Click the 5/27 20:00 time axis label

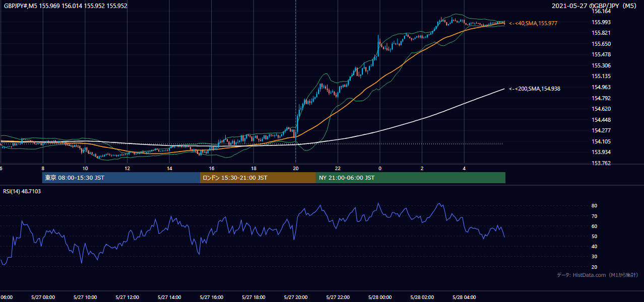pos(295,297)
